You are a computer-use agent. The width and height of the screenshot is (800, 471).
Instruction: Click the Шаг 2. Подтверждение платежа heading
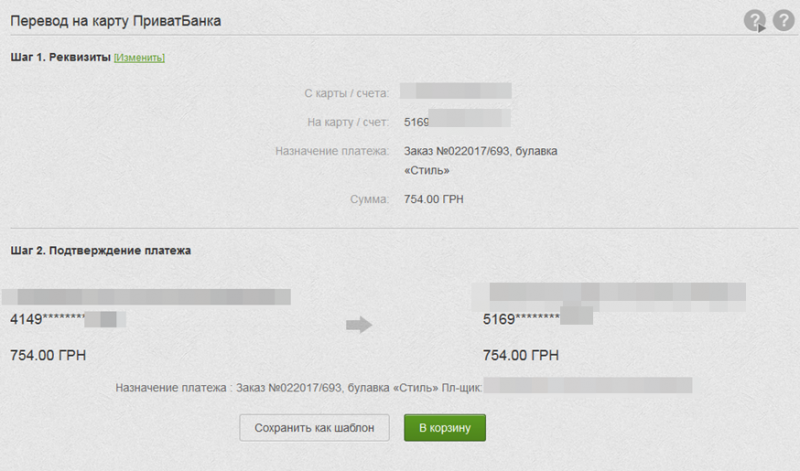click(100, 250)
